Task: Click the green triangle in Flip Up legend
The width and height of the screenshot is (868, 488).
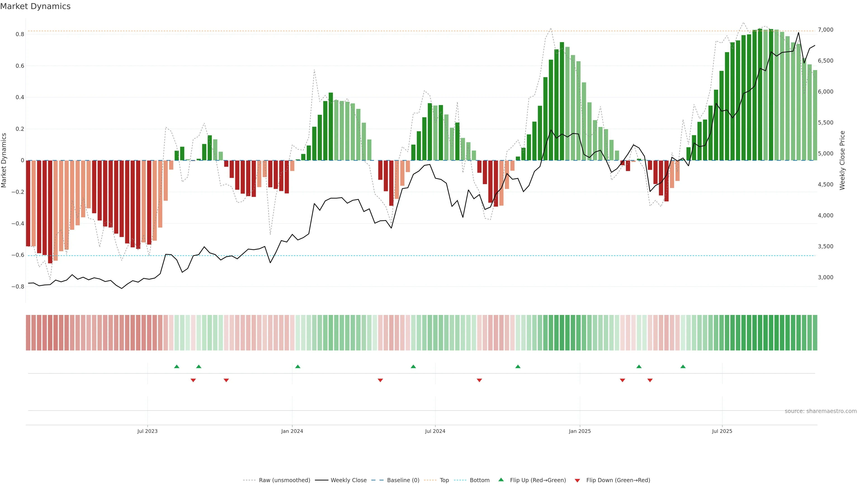Action: pos(501,480)
